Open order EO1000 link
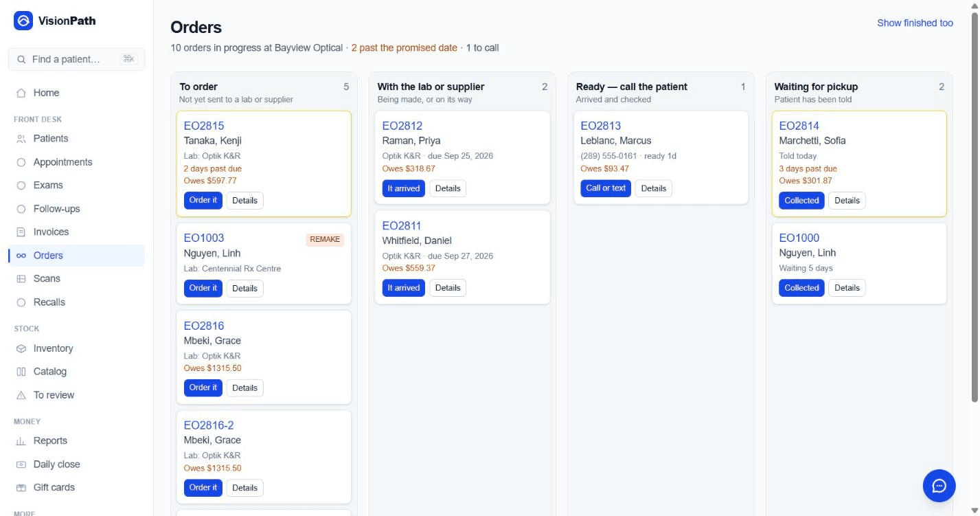 (799, 238)
